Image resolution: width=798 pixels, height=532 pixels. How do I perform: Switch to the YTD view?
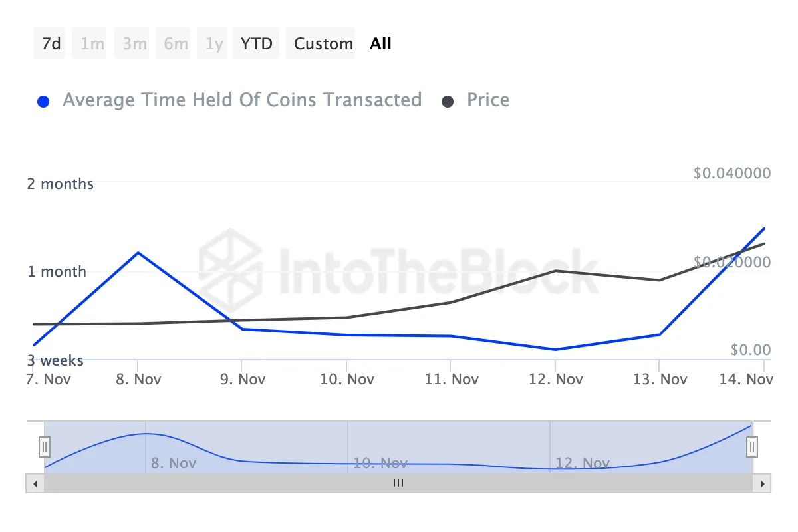tap(255, 43)
